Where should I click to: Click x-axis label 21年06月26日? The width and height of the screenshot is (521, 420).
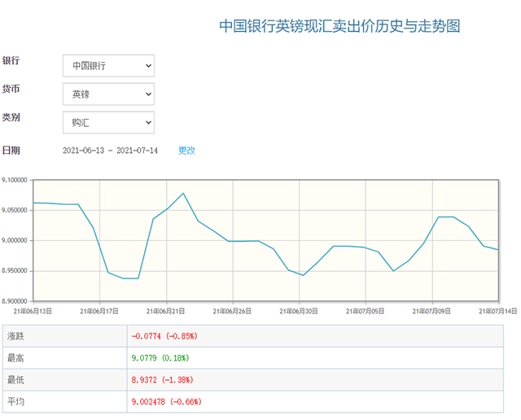tap(232, 312)
